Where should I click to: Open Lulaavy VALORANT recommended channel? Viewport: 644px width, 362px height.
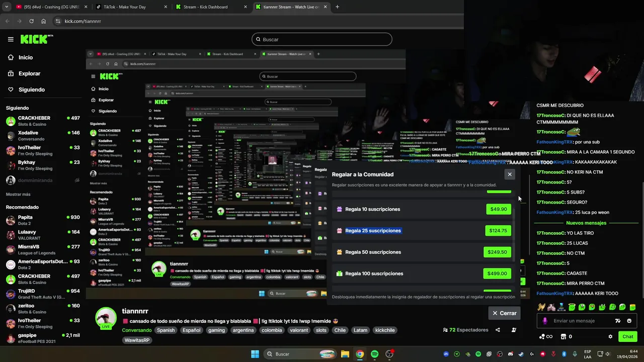click(x=43, y=235)
